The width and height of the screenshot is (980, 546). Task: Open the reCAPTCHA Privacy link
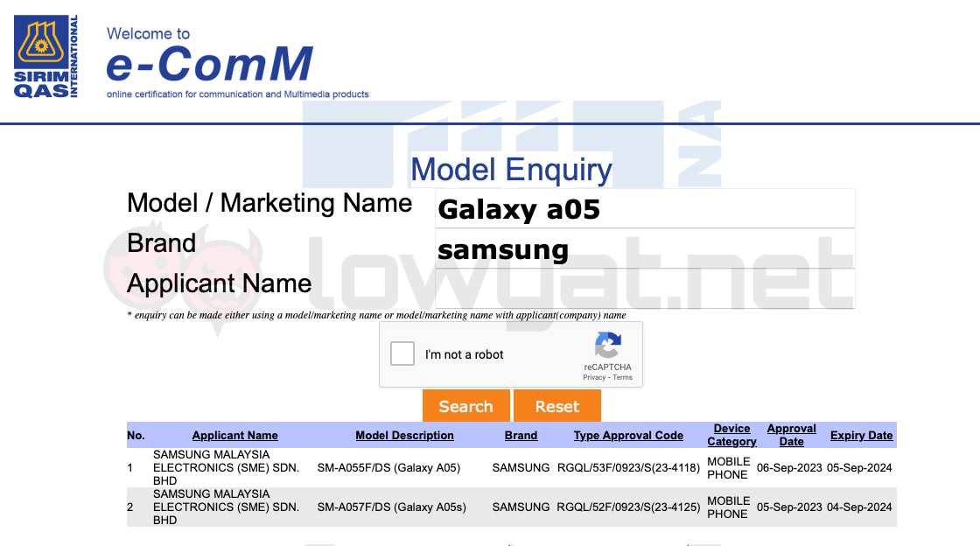[x=594, y=377]
